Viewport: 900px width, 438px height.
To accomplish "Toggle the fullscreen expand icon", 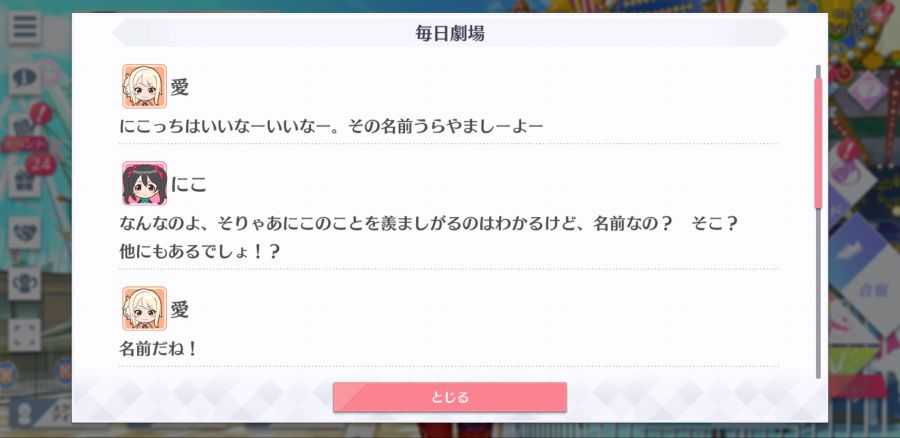I will tap(25, 335).
